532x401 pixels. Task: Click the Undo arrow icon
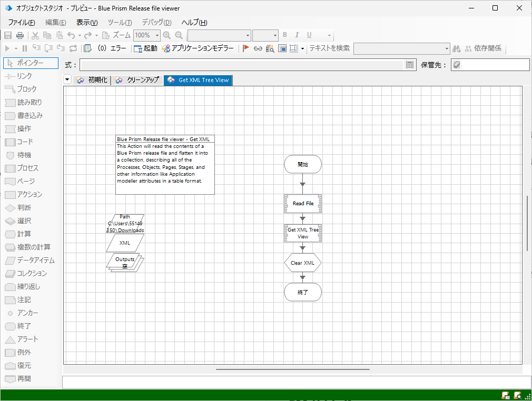[x=71, y=35]
